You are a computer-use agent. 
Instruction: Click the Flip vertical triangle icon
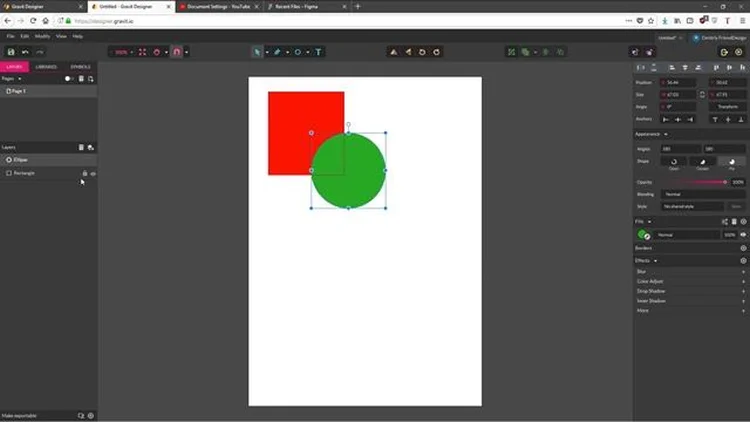point(408,52)
